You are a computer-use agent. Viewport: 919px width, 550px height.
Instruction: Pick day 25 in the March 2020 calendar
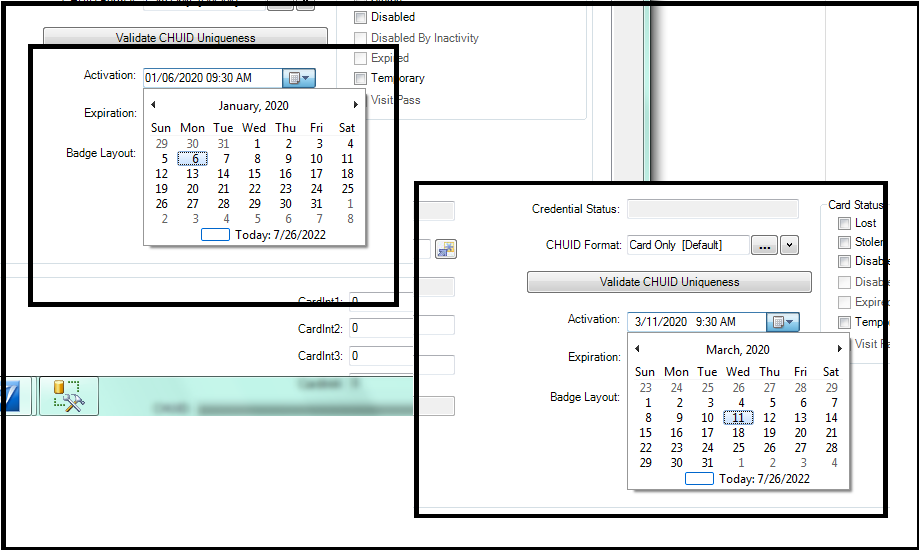point(738,448)
